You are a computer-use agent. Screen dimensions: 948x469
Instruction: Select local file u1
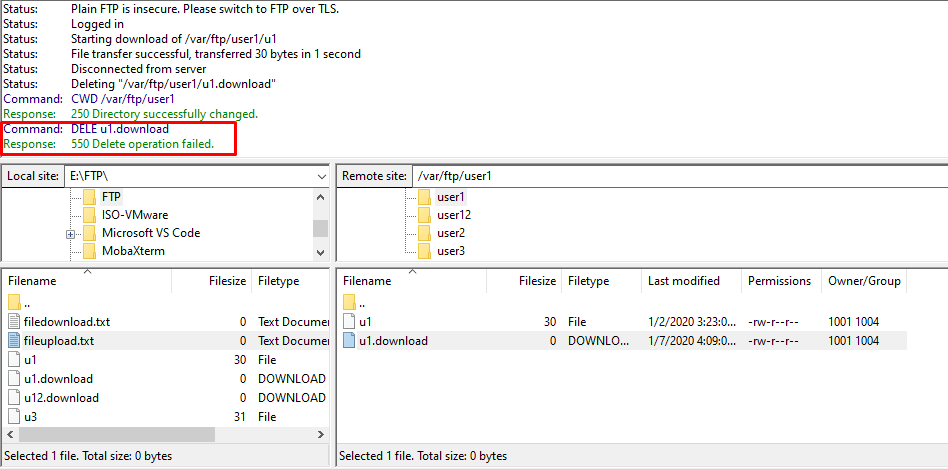click(x=166, y=360)
